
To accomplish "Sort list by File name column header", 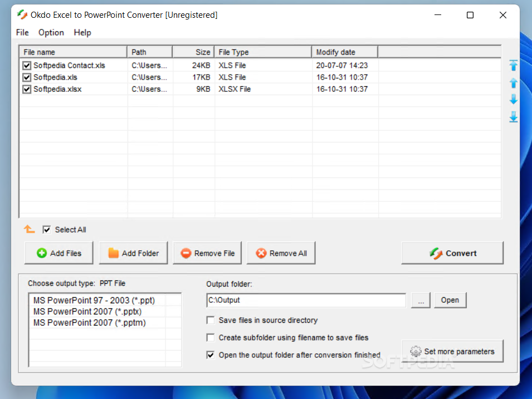I will coord(73,52).
